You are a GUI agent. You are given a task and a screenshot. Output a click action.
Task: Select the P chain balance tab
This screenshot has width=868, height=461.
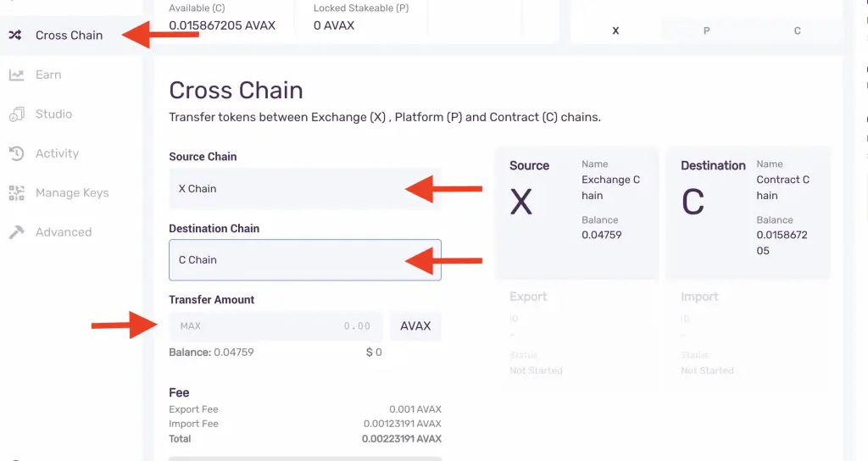pos(706,31)
